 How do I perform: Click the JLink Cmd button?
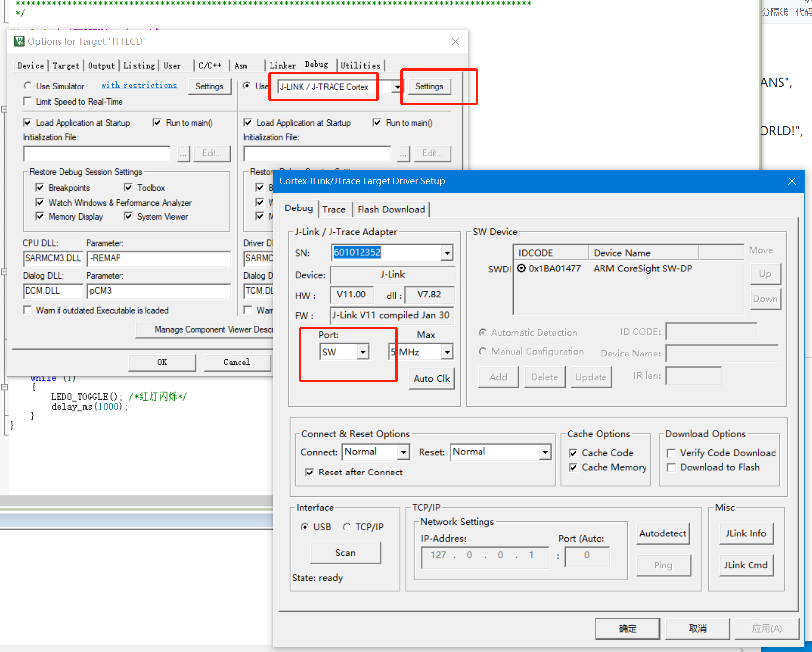[746, 565]
